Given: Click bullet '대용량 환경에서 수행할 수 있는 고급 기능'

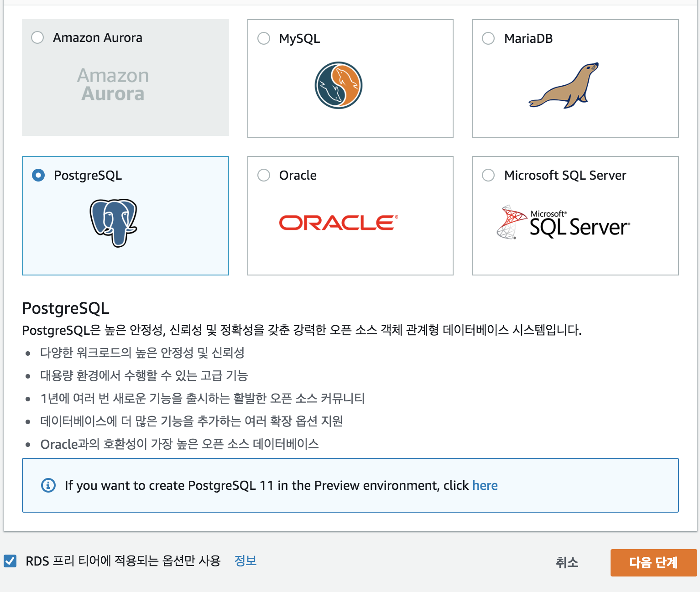Looking at the screenshot, I should [x=144, y=375].
